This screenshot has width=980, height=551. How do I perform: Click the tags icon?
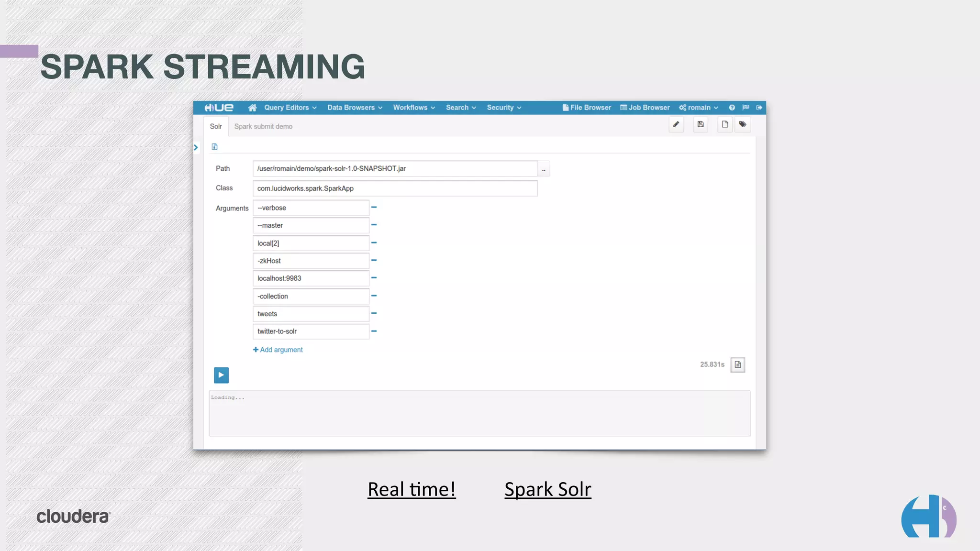pos(743,125)
